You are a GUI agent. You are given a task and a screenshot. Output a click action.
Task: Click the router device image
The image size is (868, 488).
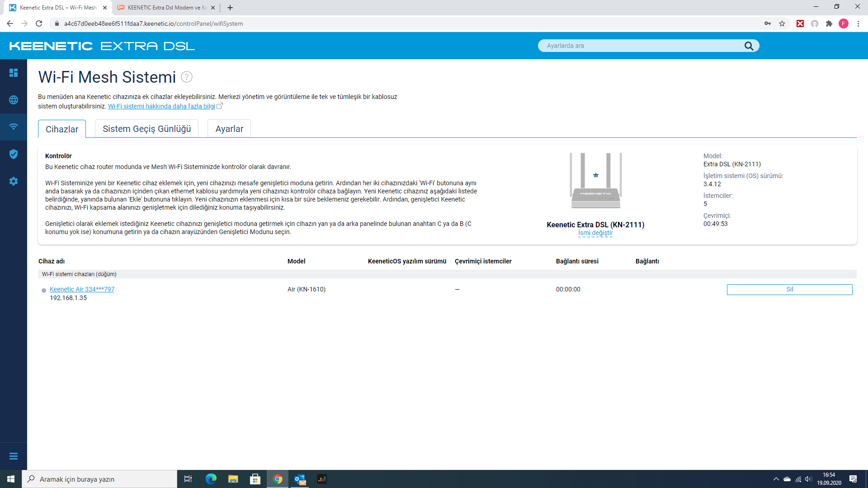click(595, 180)
